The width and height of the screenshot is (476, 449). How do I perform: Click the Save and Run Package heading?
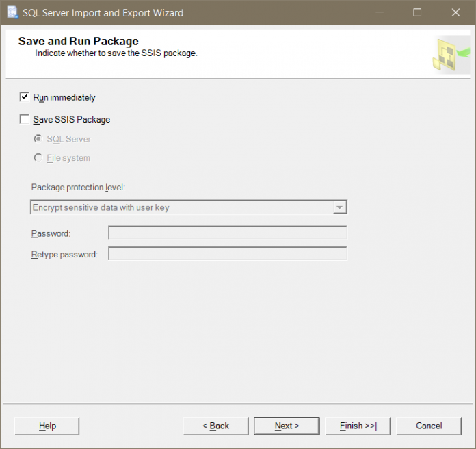click(78, 41)
